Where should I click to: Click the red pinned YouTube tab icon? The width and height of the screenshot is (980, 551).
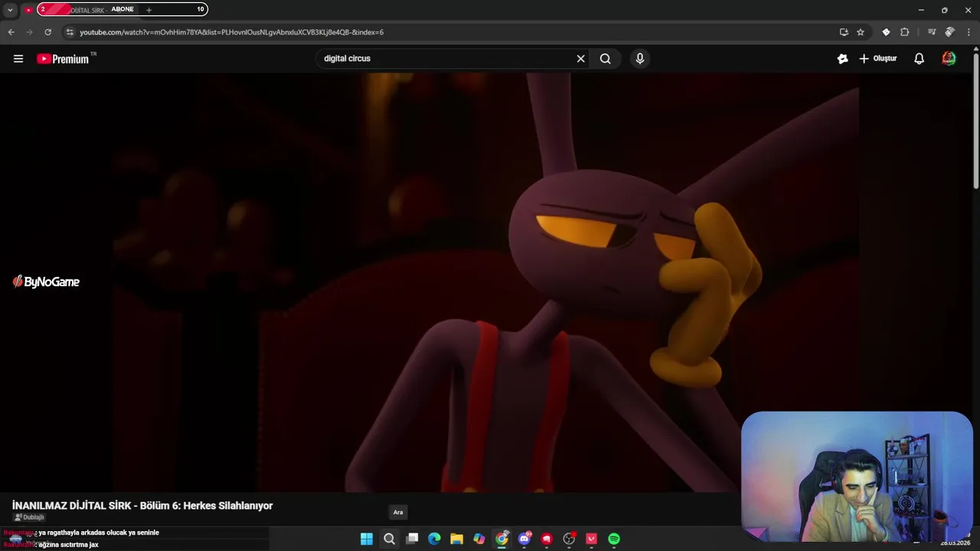pos(28,10)
